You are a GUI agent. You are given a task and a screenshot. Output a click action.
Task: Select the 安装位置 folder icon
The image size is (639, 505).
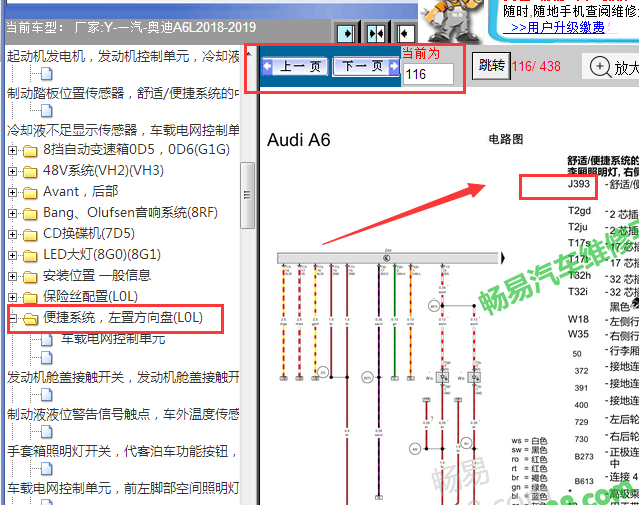pos(30,277)
